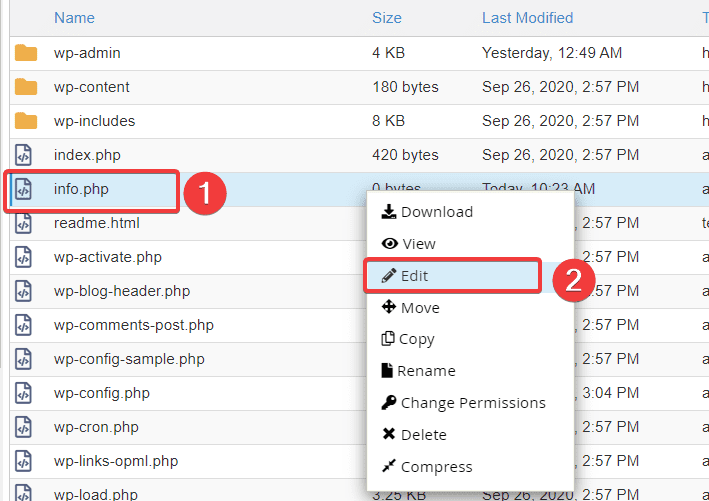Click the wp-config.php file icon
The width and height of the screenshot is (709, 501).
coord(26,393)
